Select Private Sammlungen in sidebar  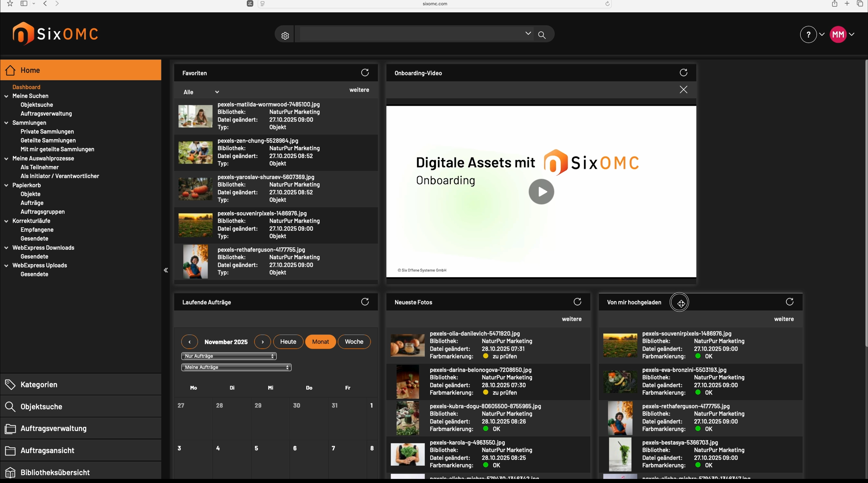coord(47,131)
